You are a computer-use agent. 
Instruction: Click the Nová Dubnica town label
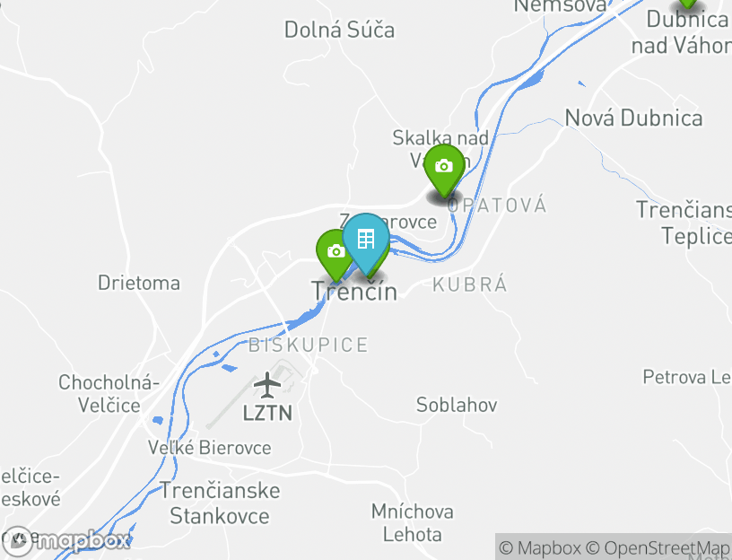[x=633, y=118]
